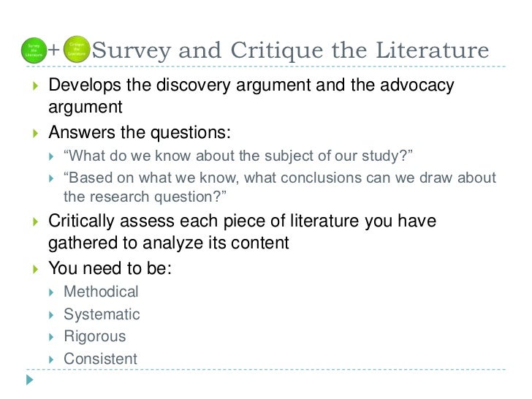
Task: Click the teal arrow in the slide footer
Action: pos(30,380)
